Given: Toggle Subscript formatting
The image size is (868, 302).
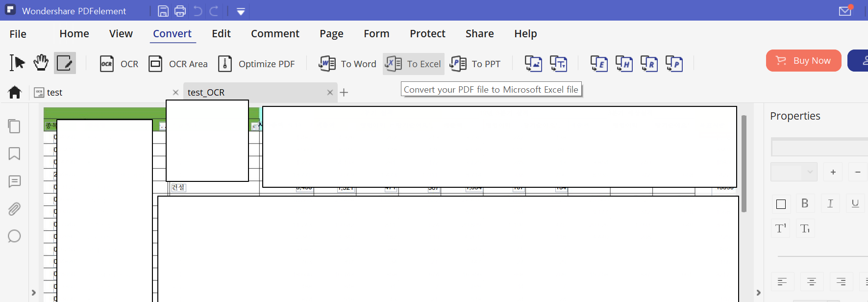Looking at the screenshot, I should click(x=805, y=228).
